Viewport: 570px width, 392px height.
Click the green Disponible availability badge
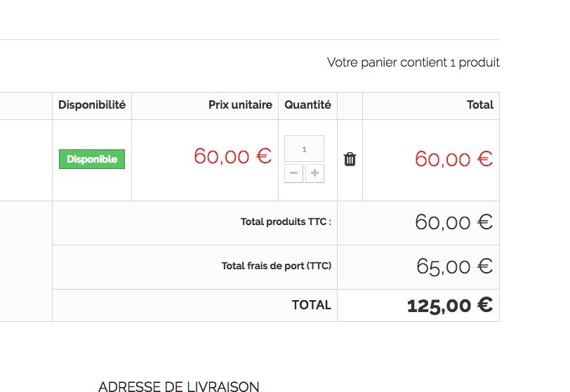pyautogui.click(x=92, y=159)
